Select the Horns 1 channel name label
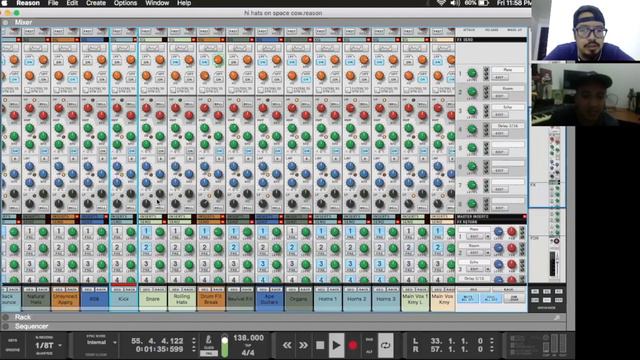 328,299
